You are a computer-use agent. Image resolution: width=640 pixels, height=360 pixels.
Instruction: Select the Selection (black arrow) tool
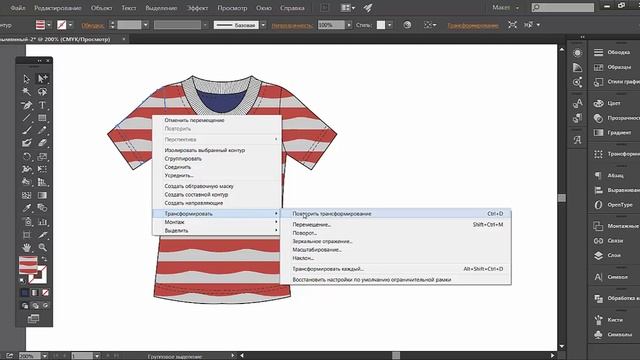pos(27,78)
